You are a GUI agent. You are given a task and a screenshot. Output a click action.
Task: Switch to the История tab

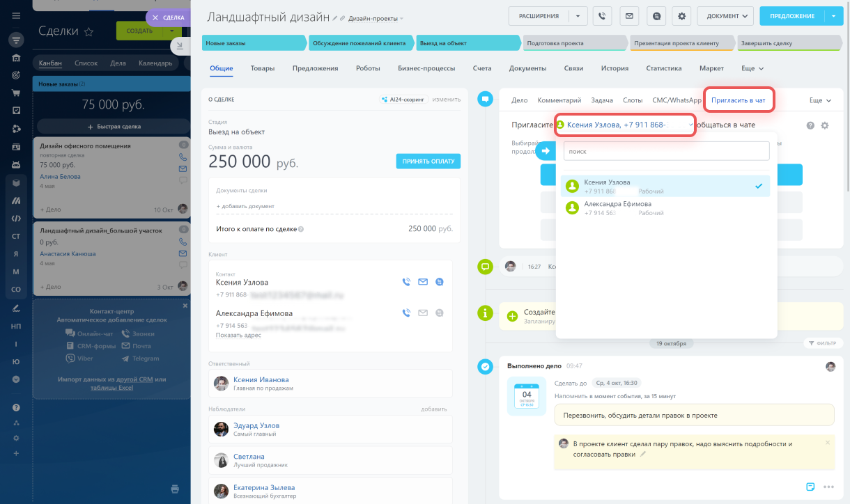pyautogui.click(x=615, y=68)
